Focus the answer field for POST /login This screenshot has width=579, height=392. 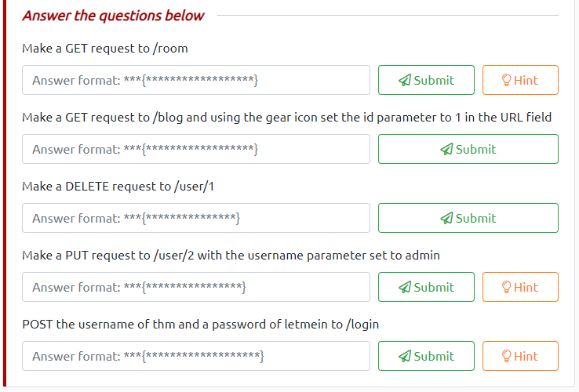point(196,356)
